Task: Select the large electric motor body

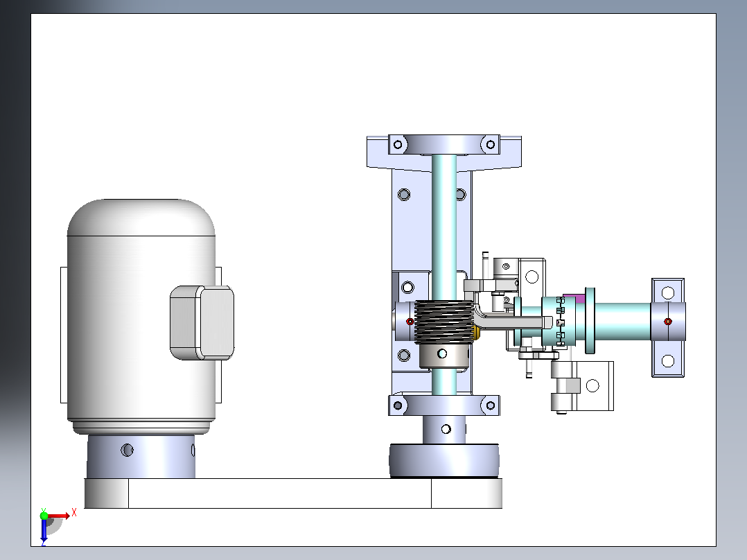Action: pos(141,317)
